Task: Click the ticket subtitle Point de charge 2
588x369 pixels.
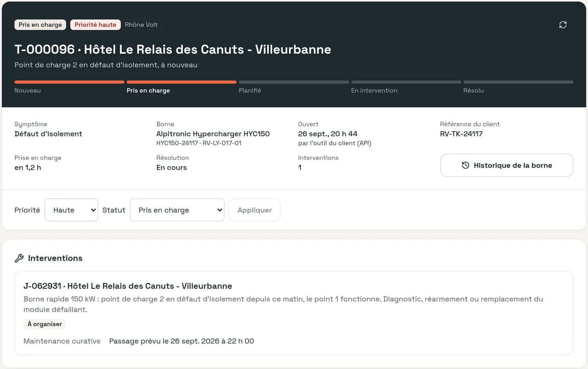Action: pyautogui.click(x=106, y=65)
